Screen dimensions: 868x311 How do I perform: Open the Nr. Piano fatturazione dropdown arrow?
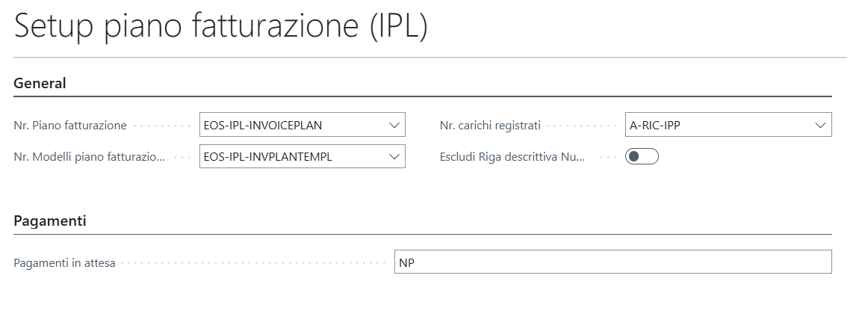394,126
